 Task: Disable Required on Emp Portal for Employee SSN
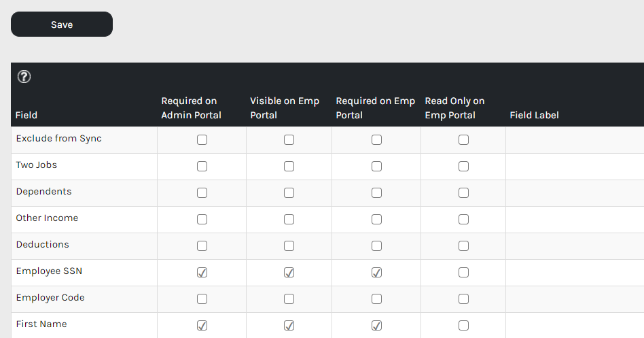(376, 273)
